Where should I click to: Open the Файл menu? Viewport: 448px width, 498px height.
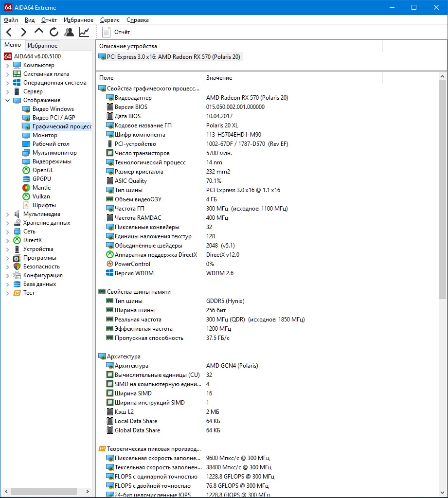[x=11, y=20]
